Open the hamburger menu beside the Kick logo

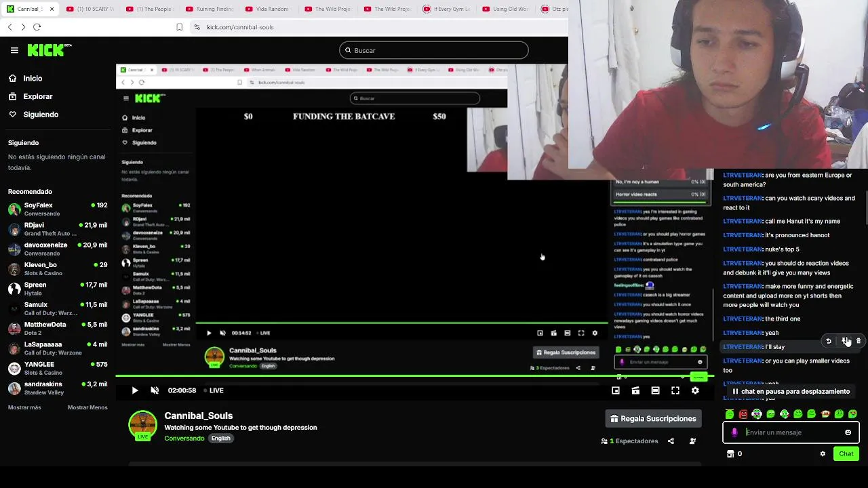coord(14,50)
